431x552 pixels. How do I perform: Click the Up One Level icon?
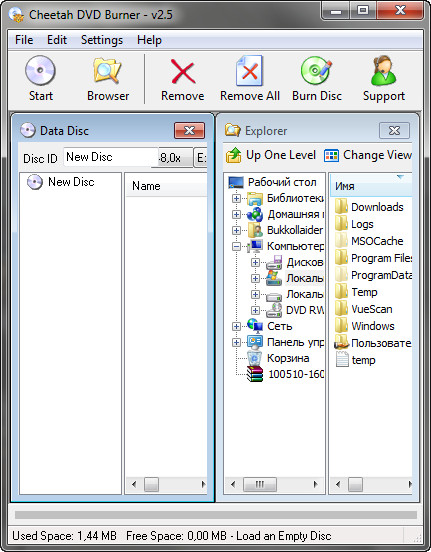click(233, 155)
